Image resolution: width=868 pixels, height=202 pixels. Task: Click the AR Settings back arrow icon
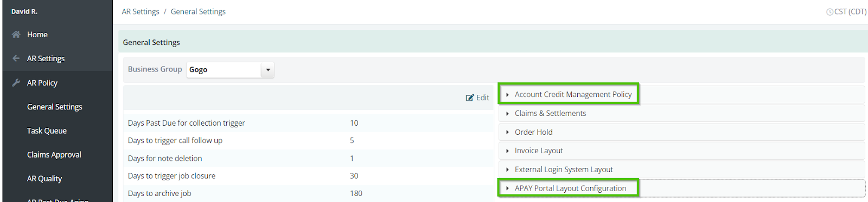[x=16, y=58]
